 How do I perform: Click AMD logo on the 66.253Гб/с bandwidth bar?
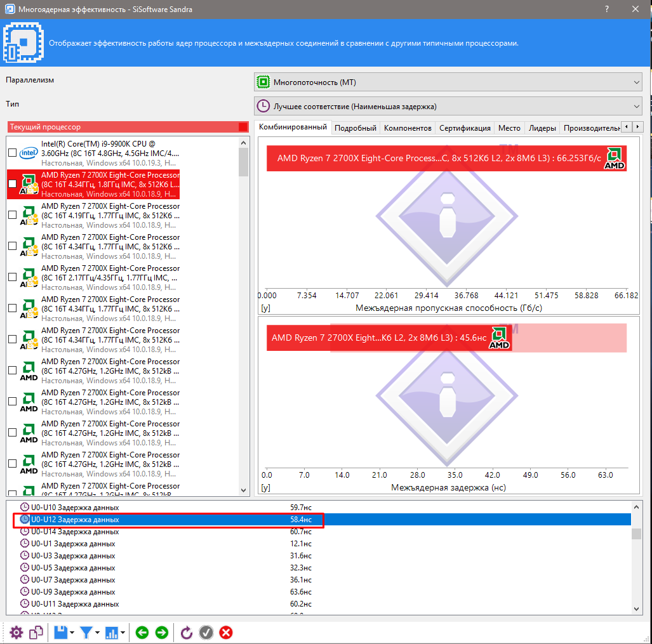pyautogui.click(x=614, y=158)
